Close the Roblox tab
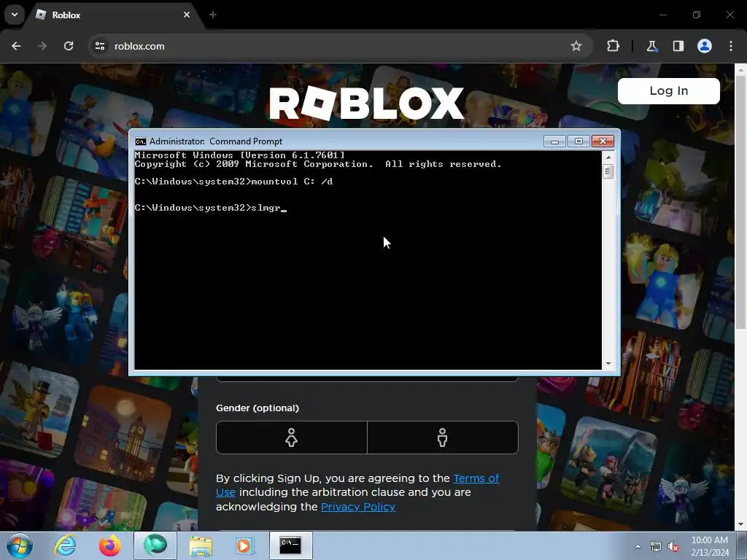 [187, 15]
